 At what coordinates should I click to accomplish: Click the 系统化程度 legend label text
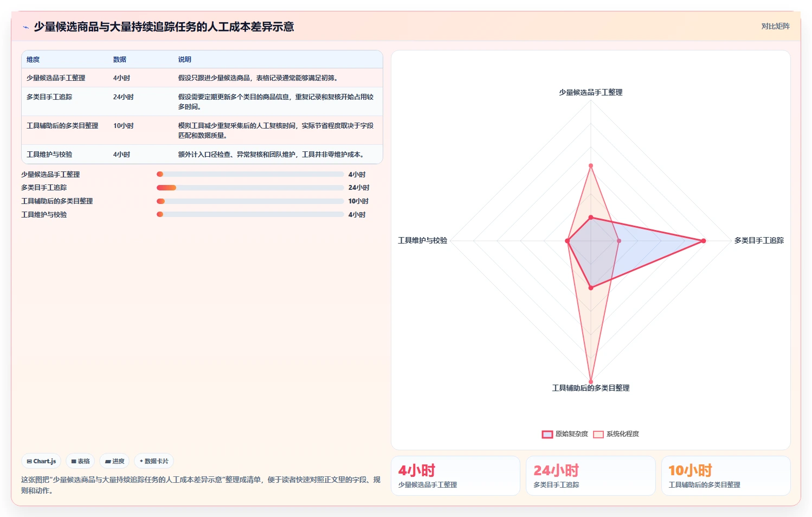[x=622, y=434]
